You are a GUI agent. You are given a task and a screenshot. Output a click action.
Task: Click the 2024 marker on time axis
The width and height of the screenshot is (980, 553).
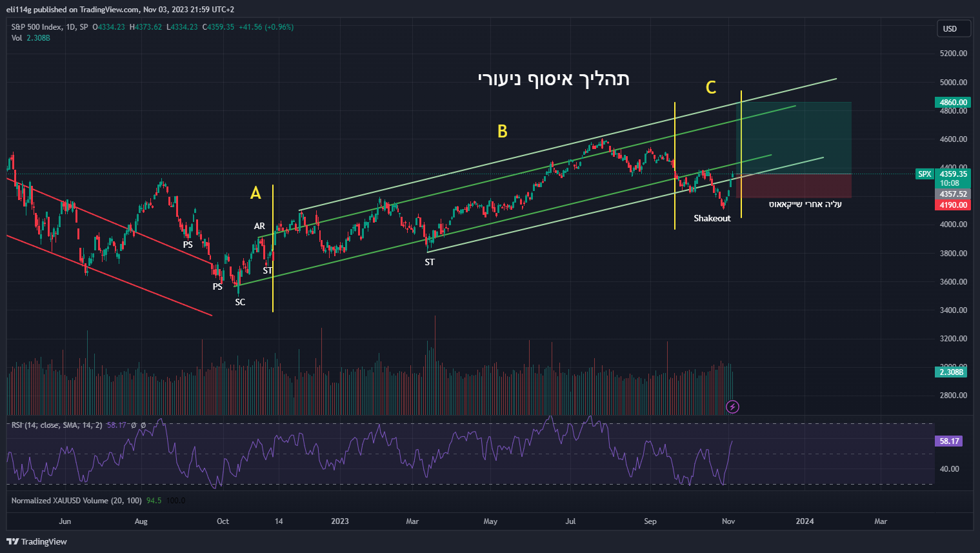coord(805,521)
